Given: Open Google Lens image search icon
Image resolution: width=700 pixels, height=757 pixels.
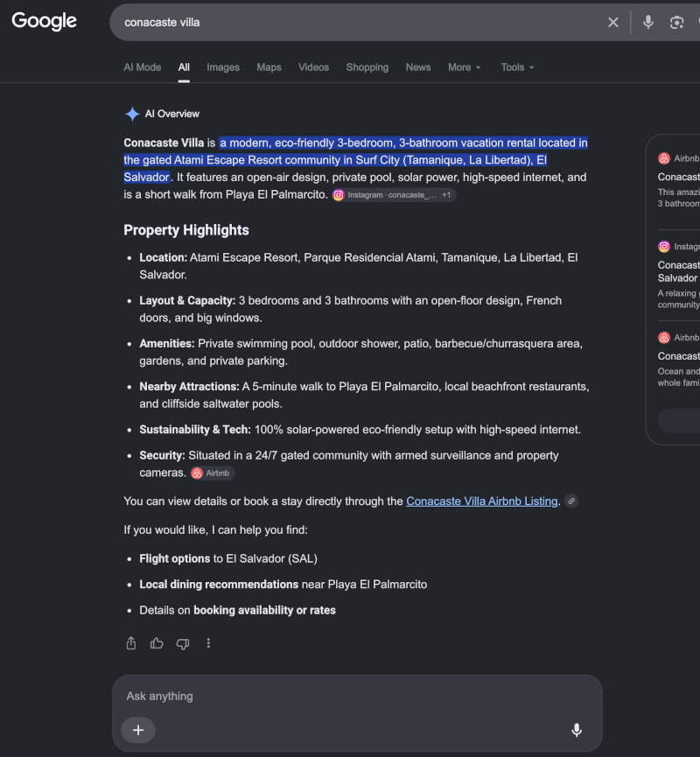Looking at the screenshot, I should click(677, 22).
